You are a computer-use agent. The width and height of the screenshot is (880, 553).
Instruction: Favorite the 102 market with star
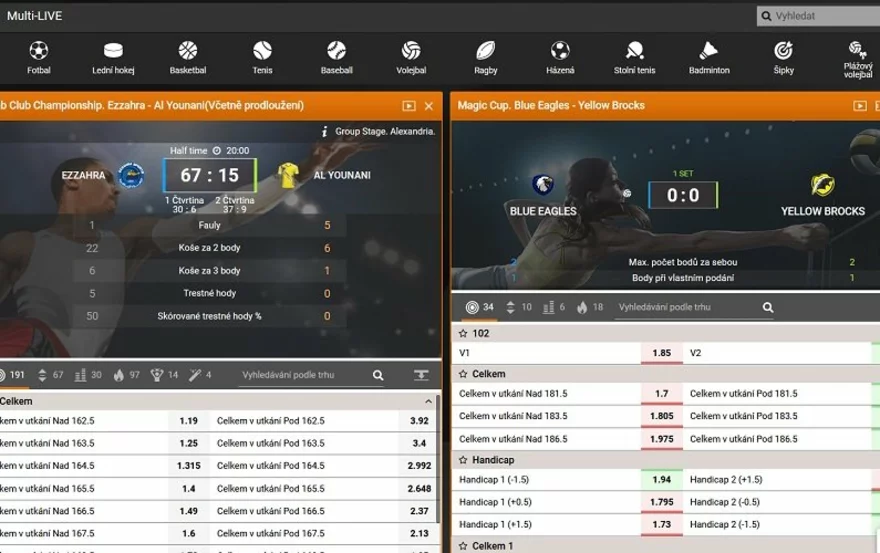[x=463, y=333]
